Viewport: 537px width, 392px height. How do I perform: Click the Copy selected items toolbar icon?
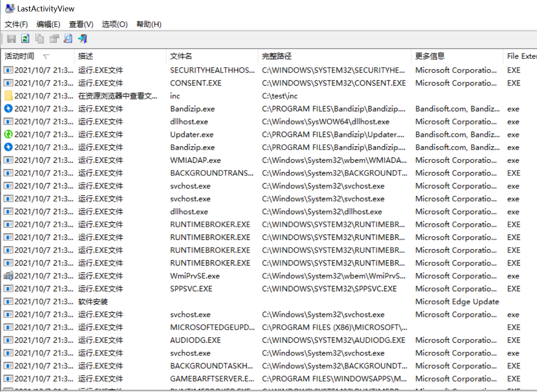click(x=40, y=39)
